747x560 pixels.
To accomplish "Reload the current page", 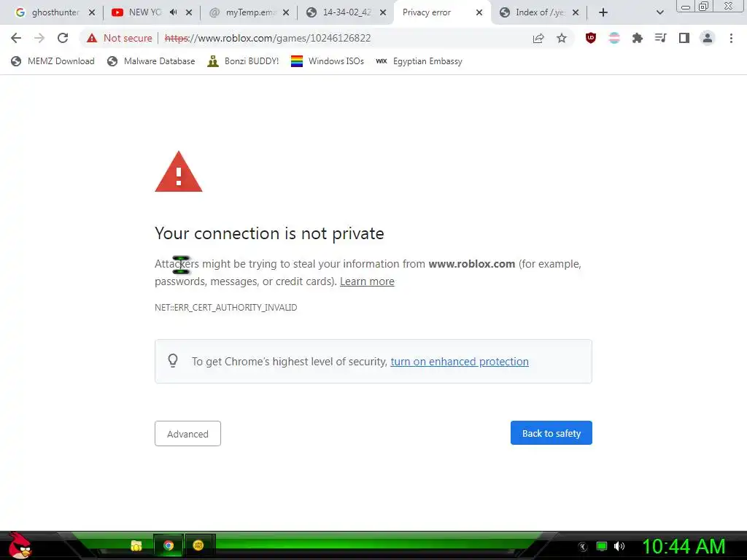I will coord(63,38).
